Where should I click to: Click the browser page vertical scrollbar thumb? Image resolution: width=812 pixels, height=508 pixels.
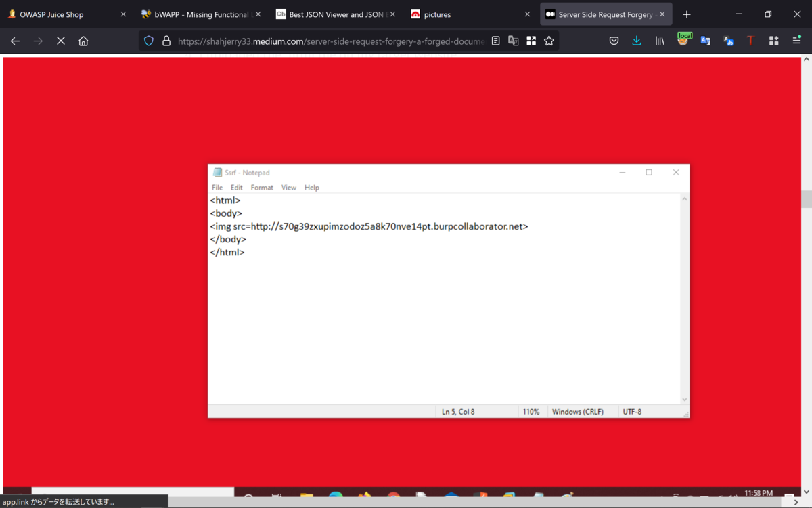point(806,199)
